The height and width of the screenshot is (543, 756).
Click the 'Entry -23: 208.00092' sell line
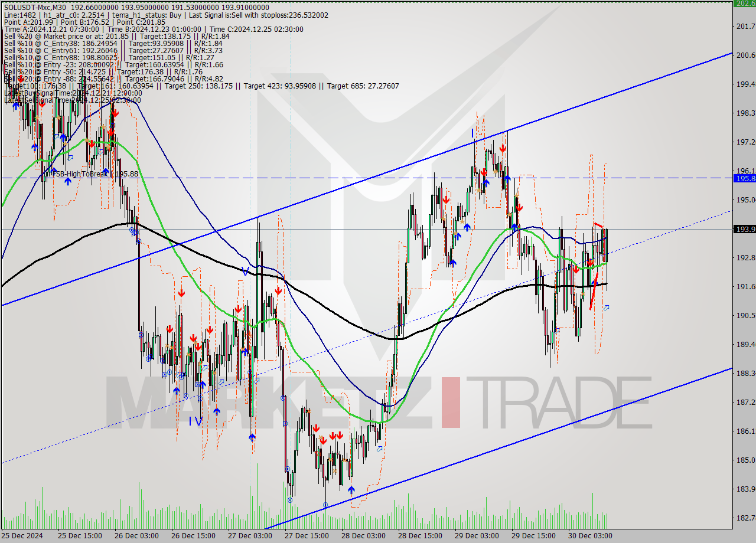113,64
